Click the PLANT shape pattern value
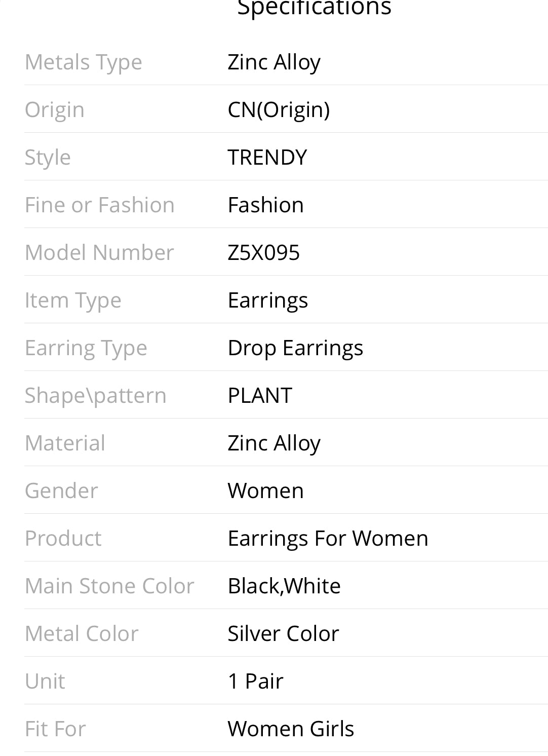 (260, 396)
